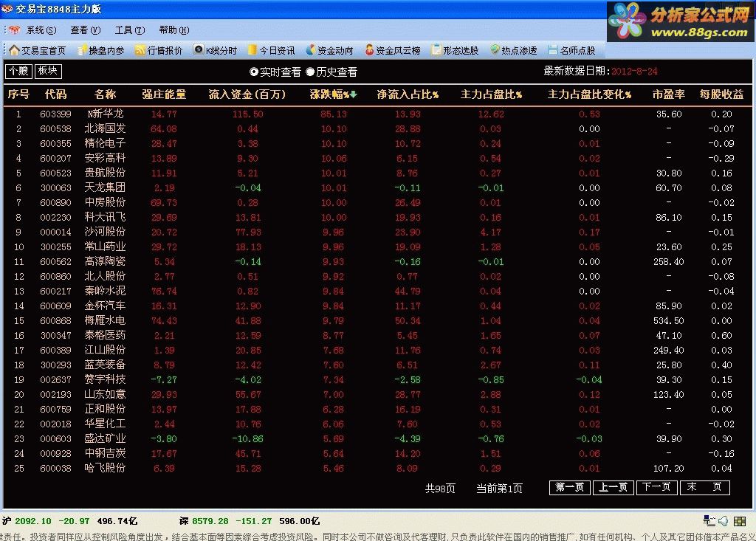
Task: Sort by 涨跌幅% column arrow
Action: point(354,94)
